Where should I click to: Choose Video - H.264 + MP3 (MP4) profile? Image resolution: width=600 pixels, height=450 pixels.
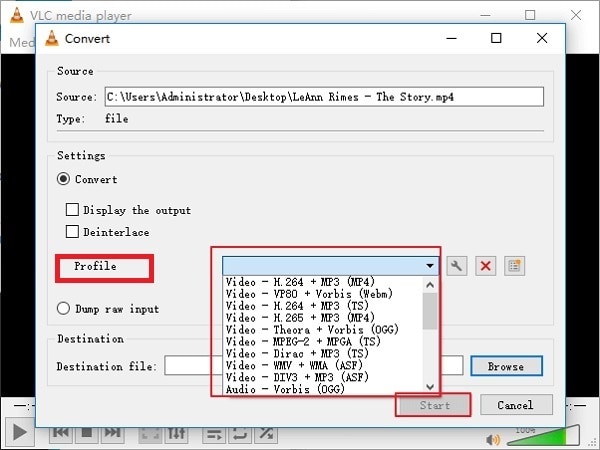(x=322, y=282)
